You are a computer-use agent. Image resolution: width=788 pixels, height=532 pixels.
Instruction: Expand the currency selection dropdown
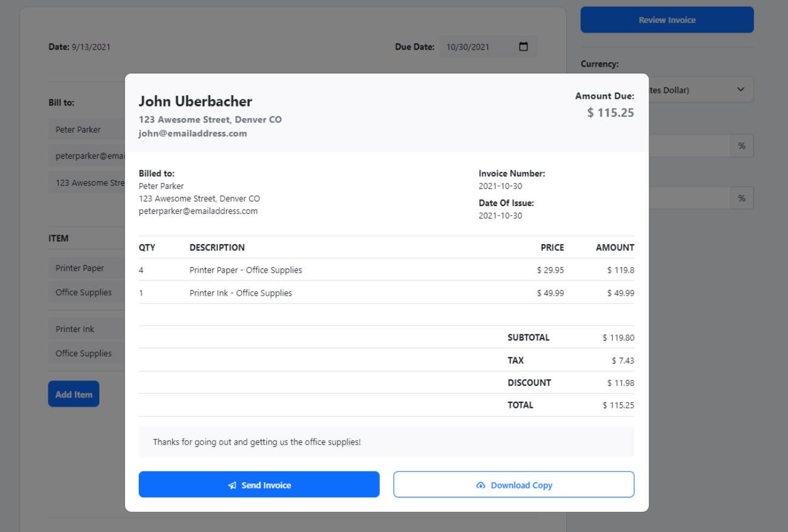(740, 89)
